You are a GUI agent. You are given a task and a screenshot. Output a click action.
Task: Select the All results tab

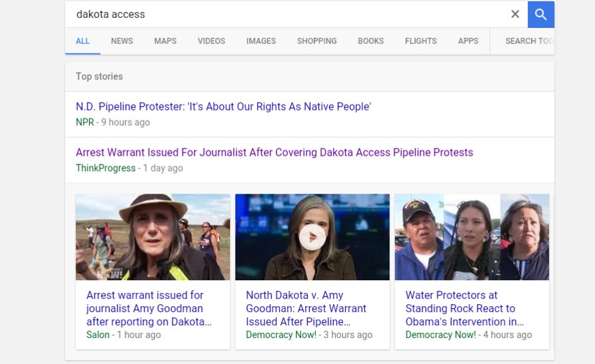83,41
